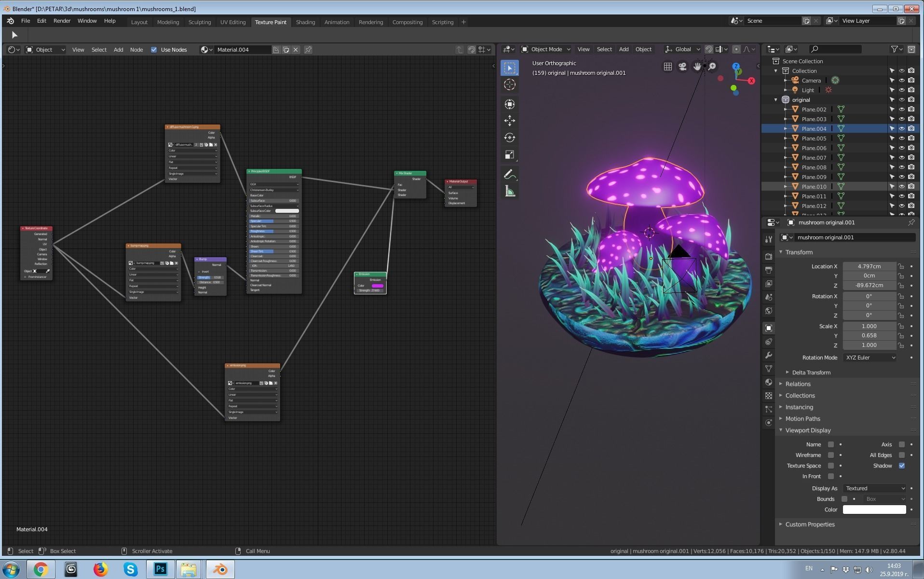
Task: Open the World properties tab icon
Action: (x=769, y=311)
